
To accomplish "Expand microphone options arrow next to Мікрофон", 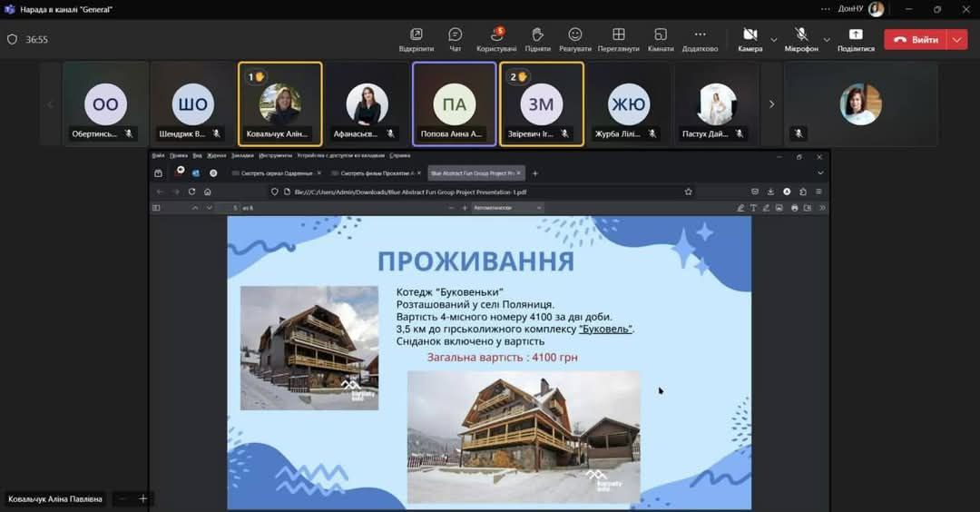I will click(827, 39).
